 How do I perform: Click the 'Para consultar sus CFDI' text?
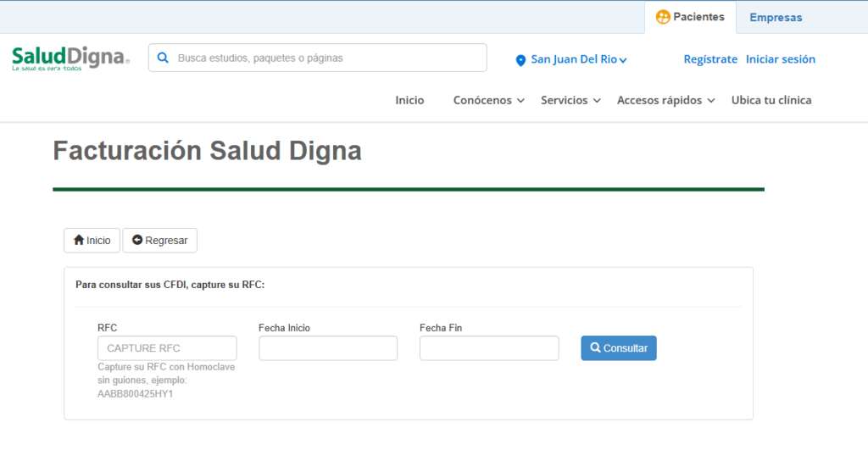pyautogui.click(x=170, y=285)
